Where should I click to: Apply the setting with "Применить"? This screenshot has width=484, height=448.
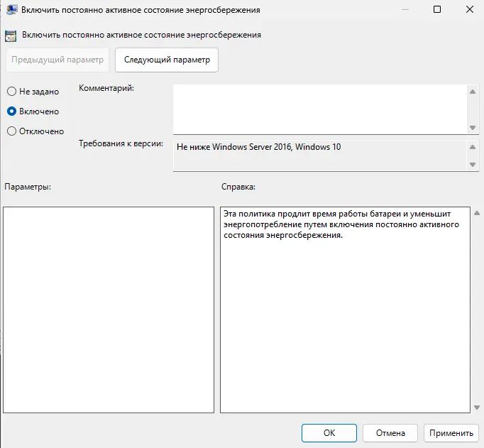(451, 432)
